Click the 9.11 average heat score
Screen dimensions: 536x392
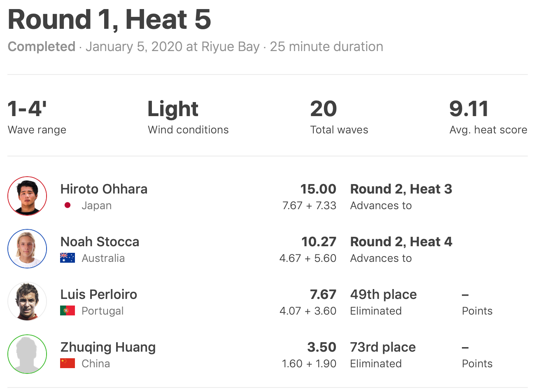click(469, 109)
